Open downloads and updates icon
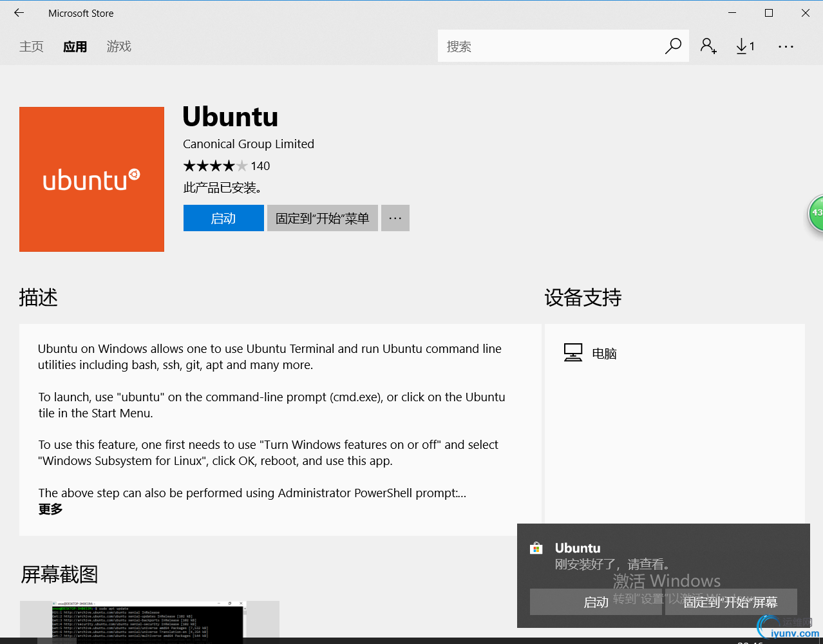The height and width of the screenshot is (644, 823). [x=745, y=46]
